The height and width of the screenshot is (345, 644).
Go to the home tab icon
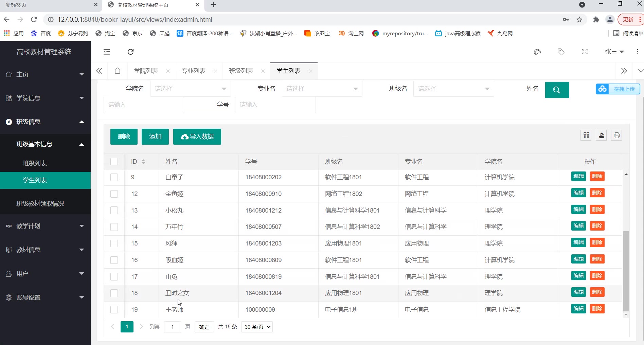(x=118, y=71)
